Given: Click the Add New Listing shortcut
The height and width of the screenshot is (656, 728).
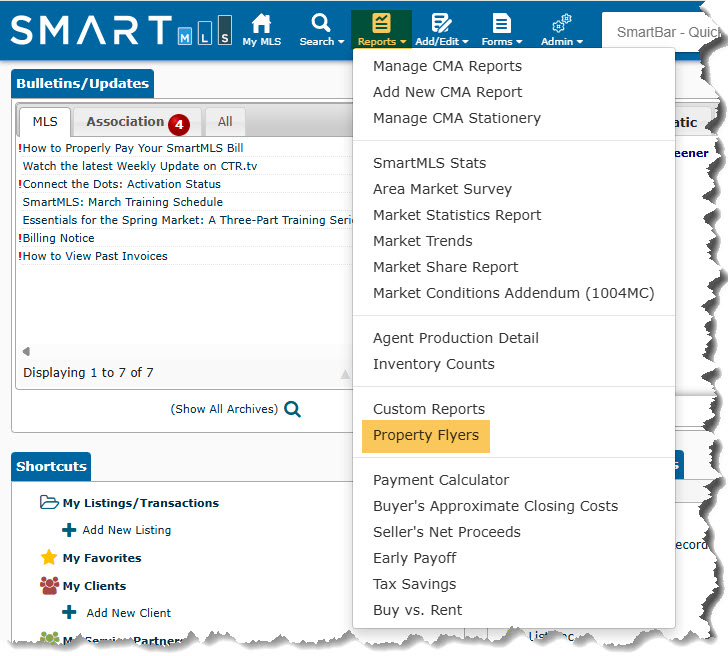Looking at the screenshot, I should click(x=127, y=530).
